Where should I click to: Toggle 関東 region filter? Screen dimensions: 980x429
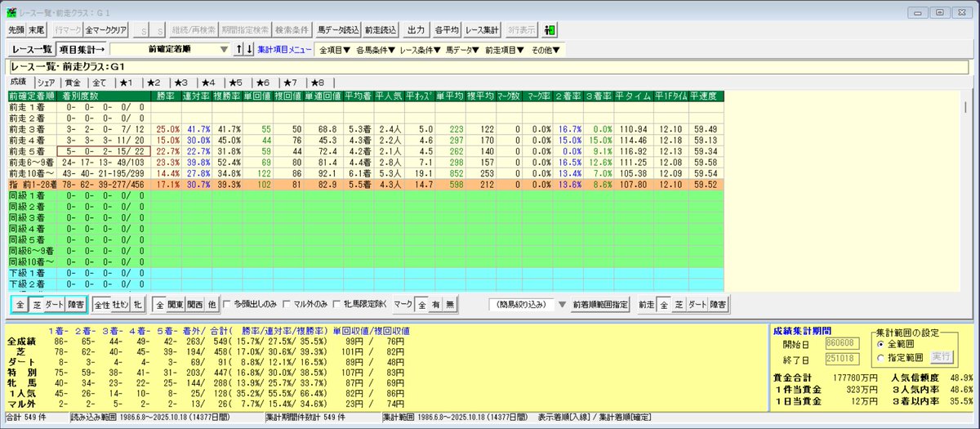point(176,303)
